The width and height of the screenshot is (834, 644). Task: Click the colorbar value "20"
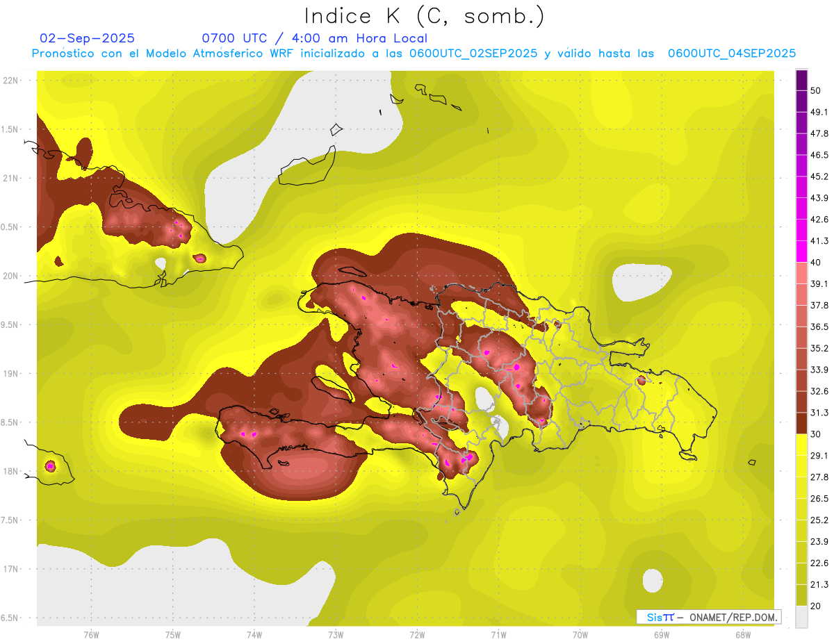(x=816, y=606)
